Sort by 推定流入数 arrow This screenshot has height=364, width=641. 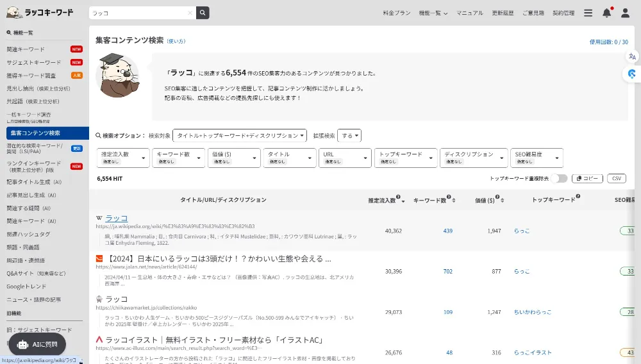403,201
